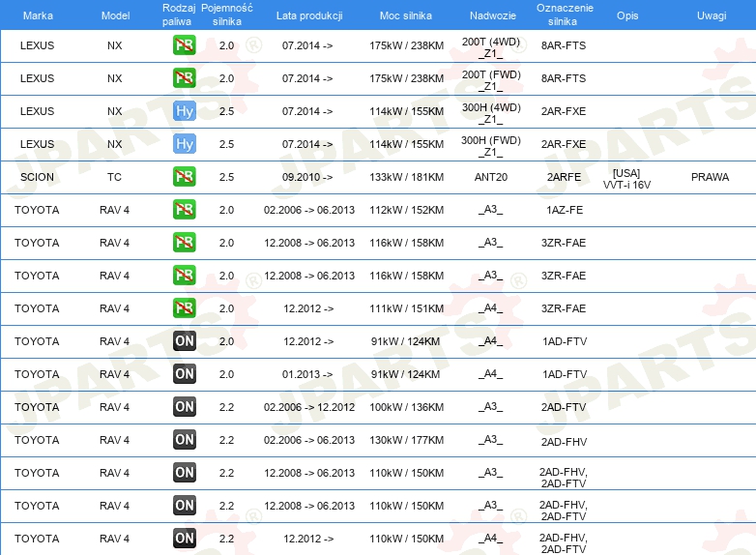
Task: Click the Uwagi column header
Action: coord(712,15)
